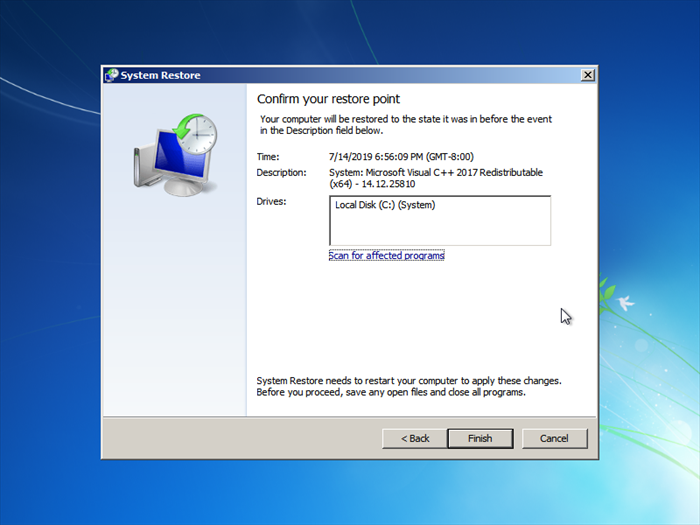Close the System Restore dialog
Image resolution: width=700 pixels, height=525 pixels.
click(x=588, y=75)
